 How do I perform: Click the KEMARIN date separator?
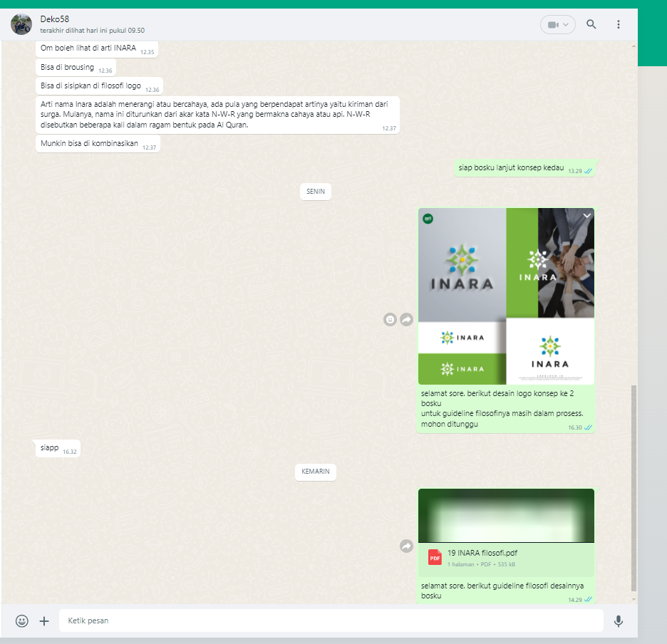coord(315,472)
